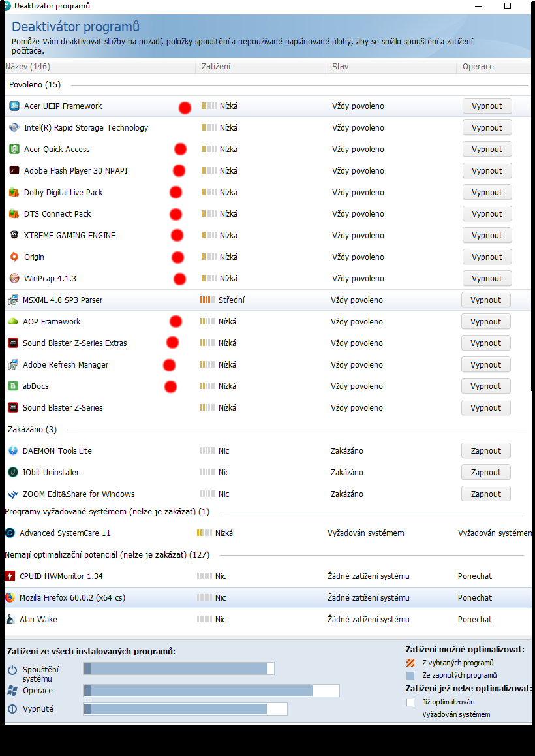The image size is (535, 756).
Task: Collapse the Programy vyžadované systémem group header
Action: 107,512
